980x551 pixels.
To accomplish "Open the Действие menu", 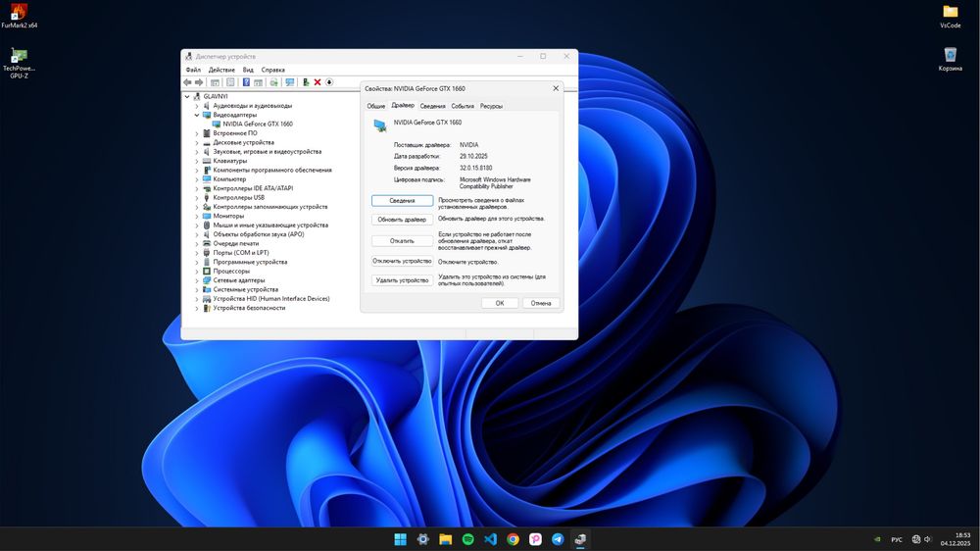I will (221, 70).
